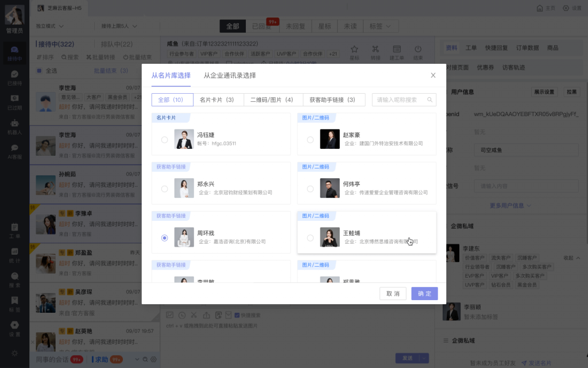588x368 pixels.
Task: Click the 批量转接 batch transfer option
Action: pos(100,57)
